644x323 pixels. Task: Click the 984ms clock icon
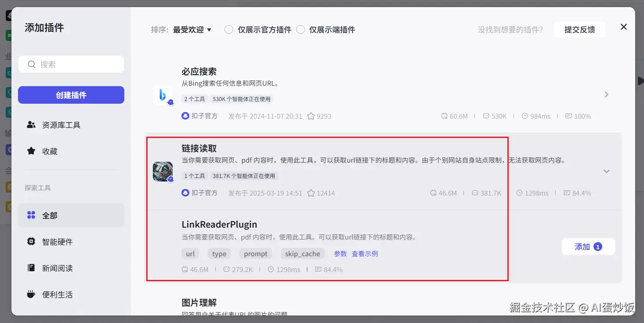coord(525,116)
